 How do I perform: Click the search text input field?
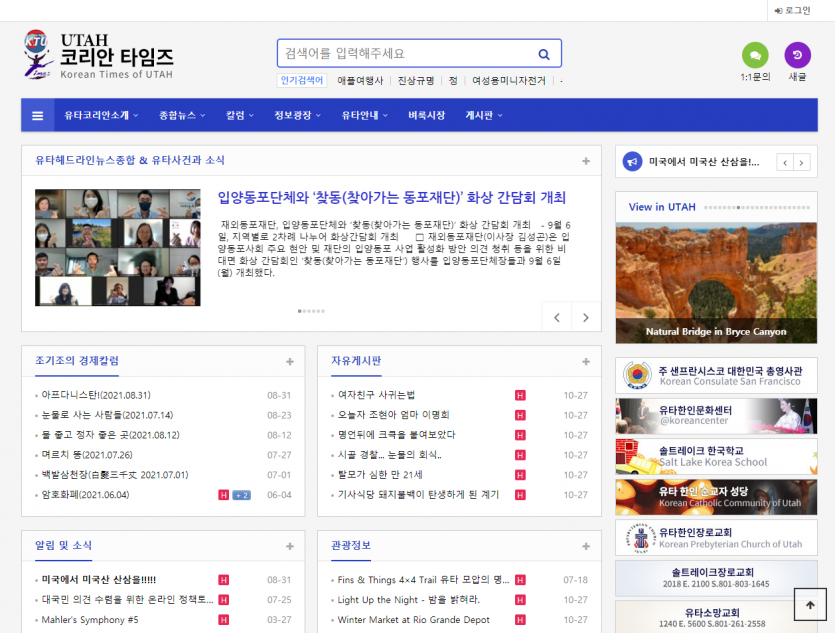coord(405,54)
